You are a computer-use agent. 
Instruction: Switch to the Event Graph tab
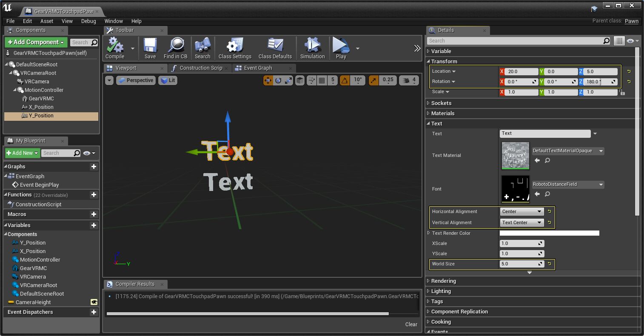coord(257,68)
